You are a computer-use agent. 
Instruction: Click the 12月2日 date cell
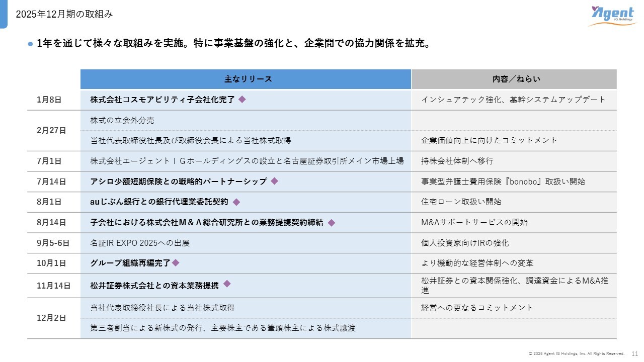(x=51, y=318)
